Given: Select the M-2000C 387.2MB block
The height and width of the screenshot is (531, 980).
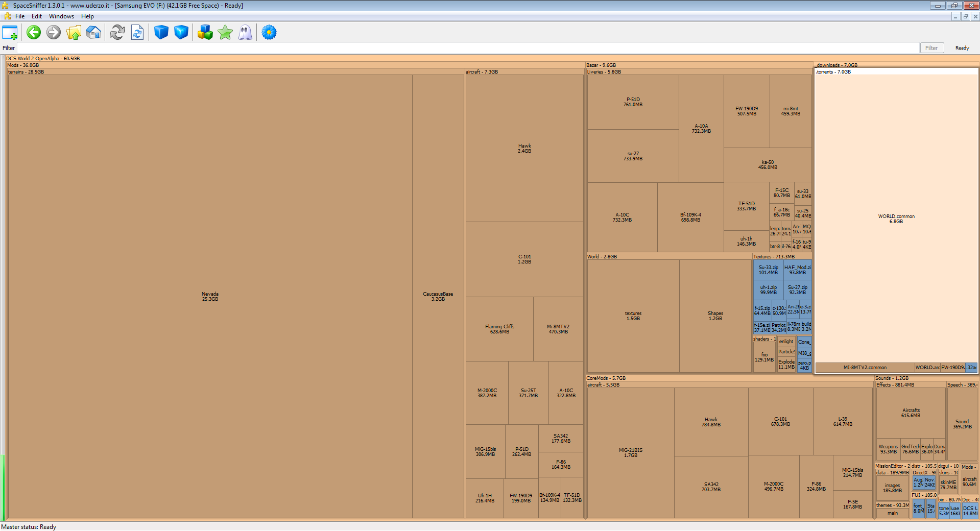Looking at the screenshot, I should point(487,393).
